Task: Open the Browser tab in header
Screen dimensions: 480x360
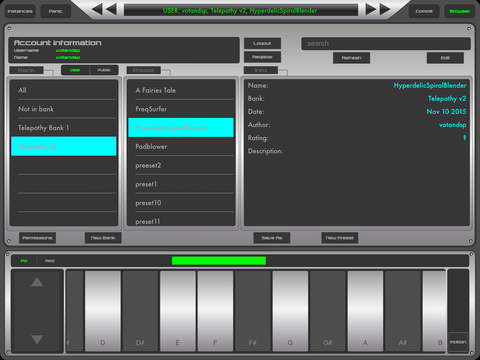Action: coord(460,11)
